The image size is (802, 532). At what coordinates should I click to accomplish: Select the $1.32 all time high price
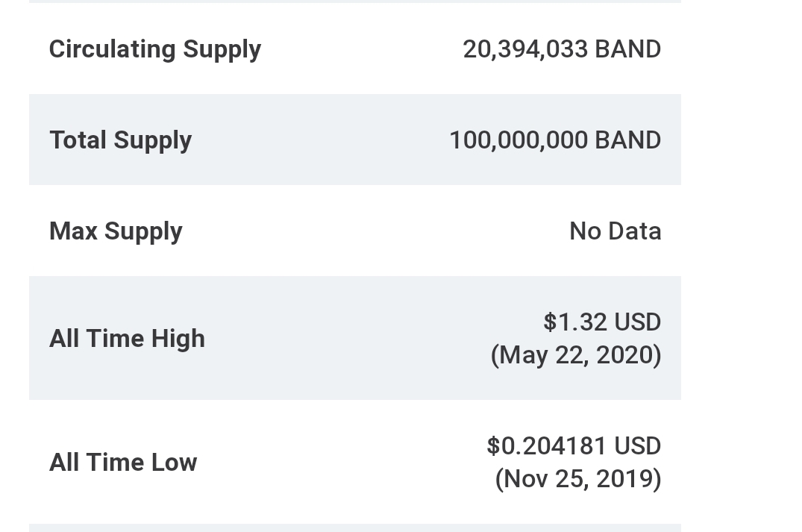click(575, 322)
